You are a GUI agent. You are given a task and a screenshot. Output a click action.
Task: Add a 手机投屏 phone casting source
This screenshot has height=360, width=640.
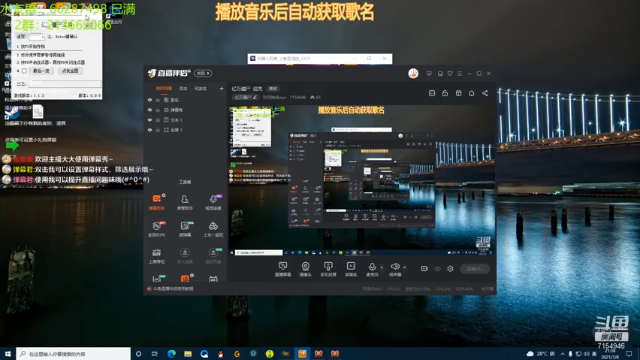(328, 269)
